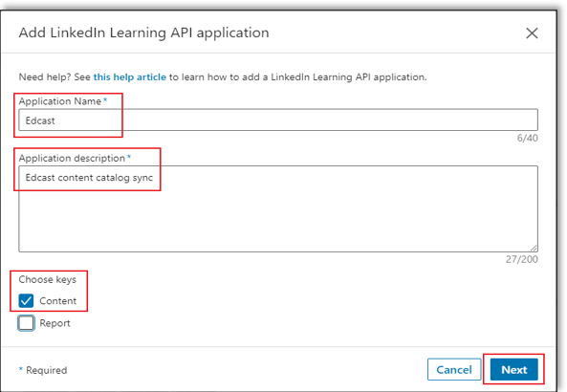Close the Add LinkedIn Learning API dialog
This screenshot has width=567, height=392.
coord(532,33)
